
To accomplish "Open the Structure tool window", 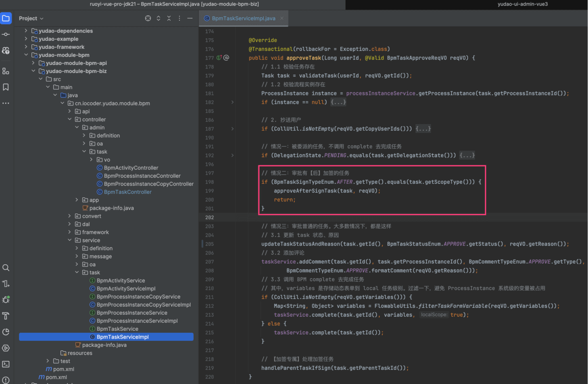I will click(6, 71).
